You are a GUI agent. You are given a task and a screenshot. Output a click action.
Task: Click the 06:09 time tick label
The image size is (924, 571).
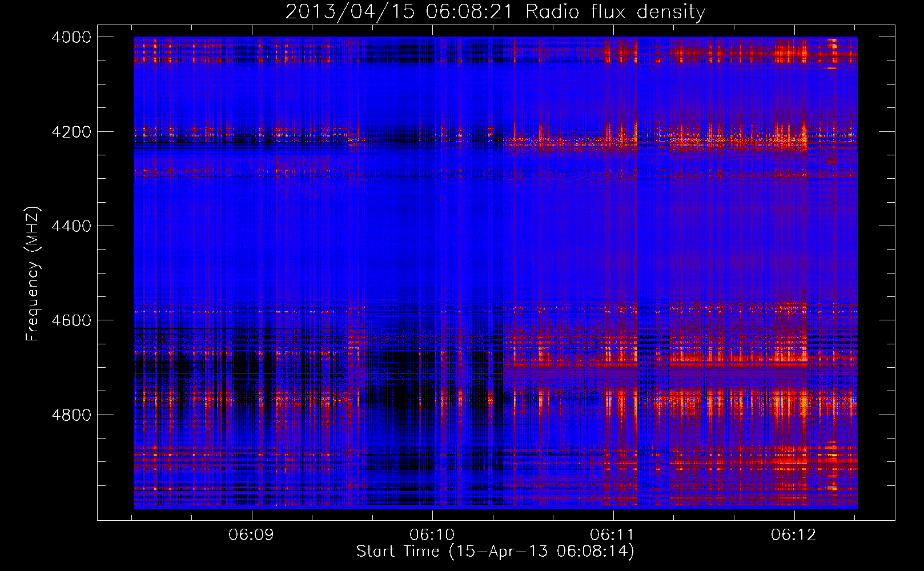coord(251,535)
